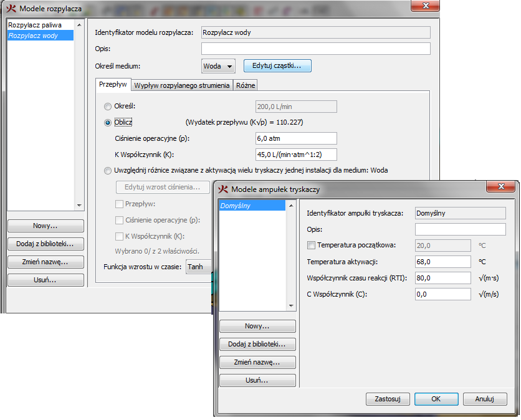Enable the Temperatura początkowa checkbox
The width and height of the screenshot is (521, 420).
[312, 246]
